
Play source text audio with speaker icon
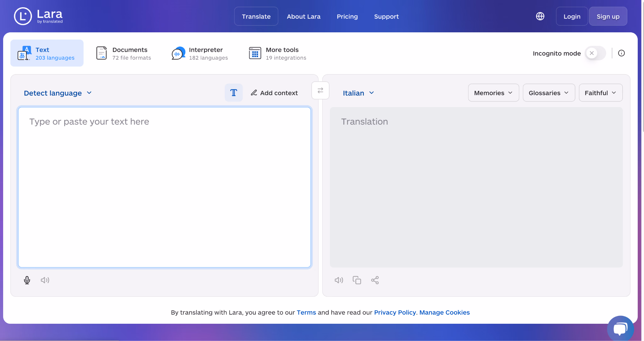pos(45,280)
